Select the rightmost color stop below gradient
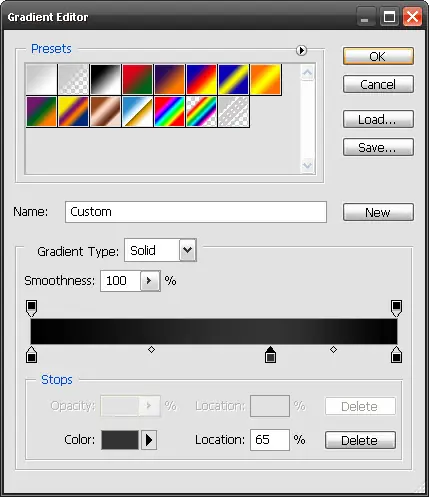Viewport: 429px width, 497px height. (396, 354)
